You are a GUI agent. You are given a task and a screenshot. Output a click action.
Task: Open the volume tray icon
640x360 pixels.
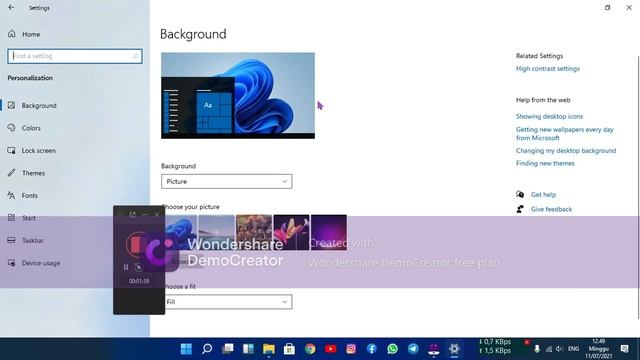559,349
